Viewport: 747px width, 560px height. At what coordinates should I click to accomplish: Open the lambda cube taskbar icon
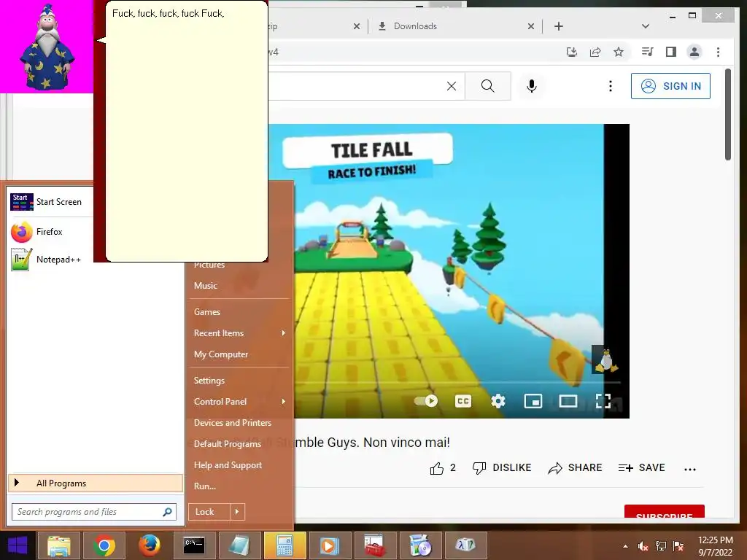(465, 545)
